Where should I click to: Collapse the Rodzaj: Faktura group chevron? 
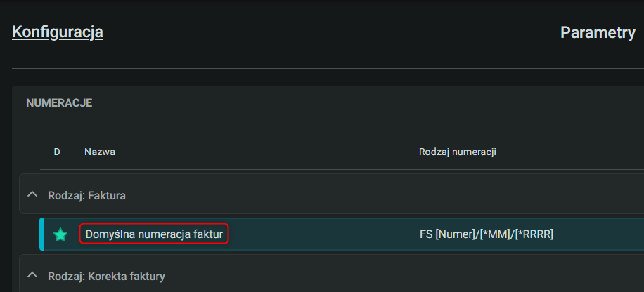tap(32, 195)
